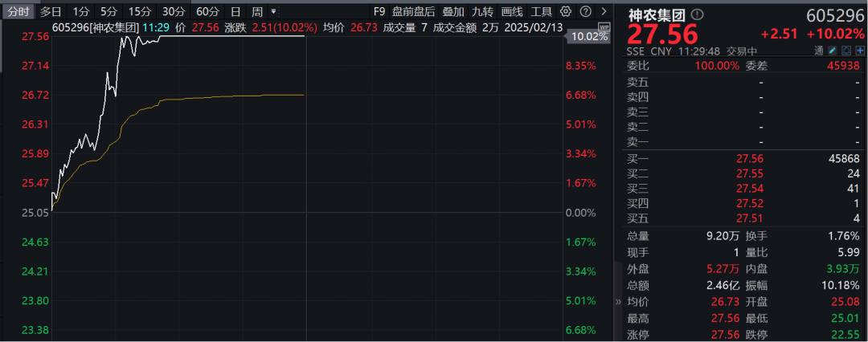Click the +10.02% change in the header
Viewport: 868px width, 342px height.
pos(835,34)
